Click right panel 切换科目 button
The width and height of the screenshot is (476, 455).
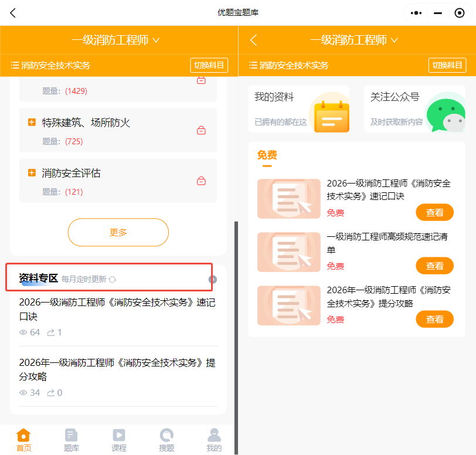(x=447, y=65)
